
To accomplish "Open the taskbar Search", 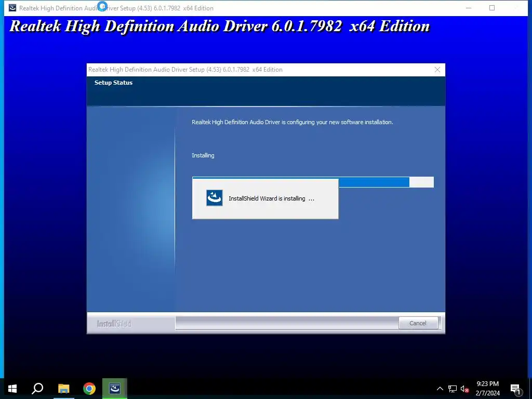I will click(37, 389).
